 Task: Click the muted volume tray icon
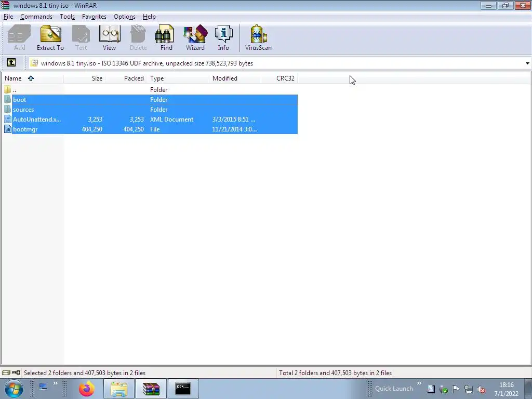(x=481, y=390)
